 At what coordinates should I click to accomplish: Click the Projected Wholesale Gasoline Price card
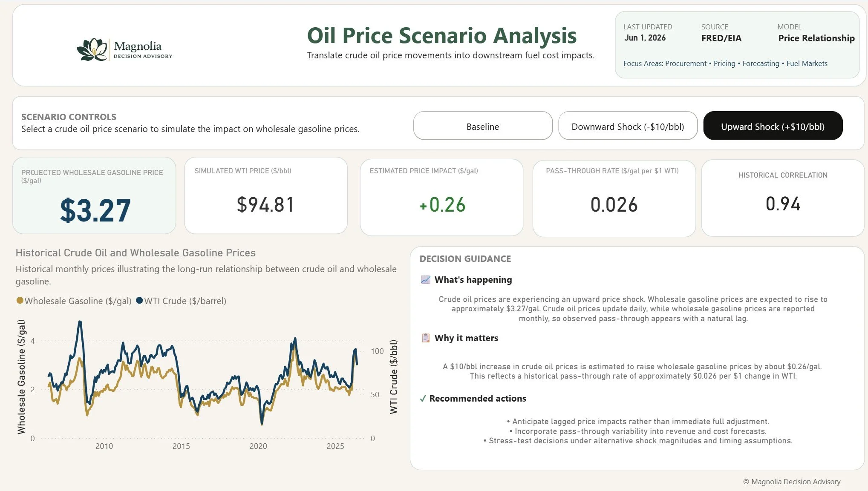[x=94, y=196]
